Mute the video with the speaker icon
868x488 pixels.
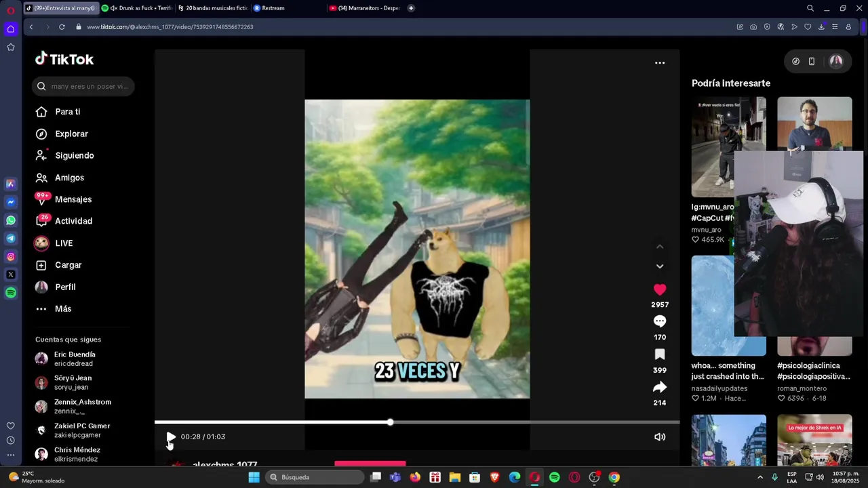tap(660, 437)
